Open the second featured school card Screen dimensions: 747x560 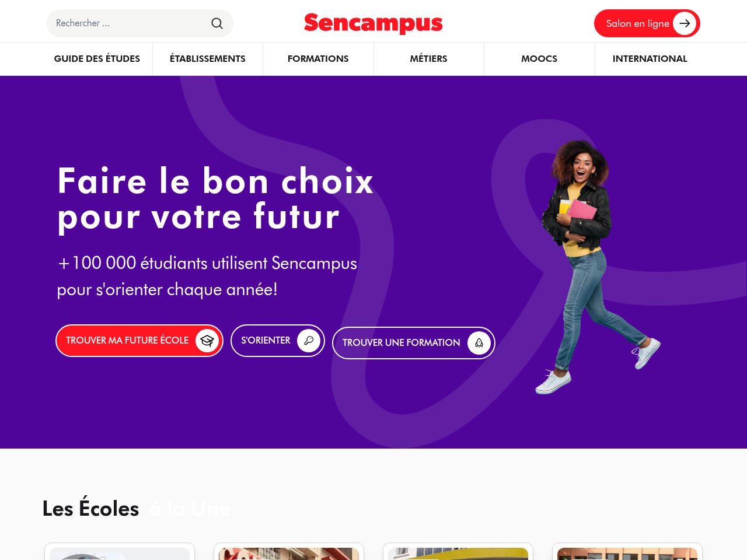click(x=289, y=552)
